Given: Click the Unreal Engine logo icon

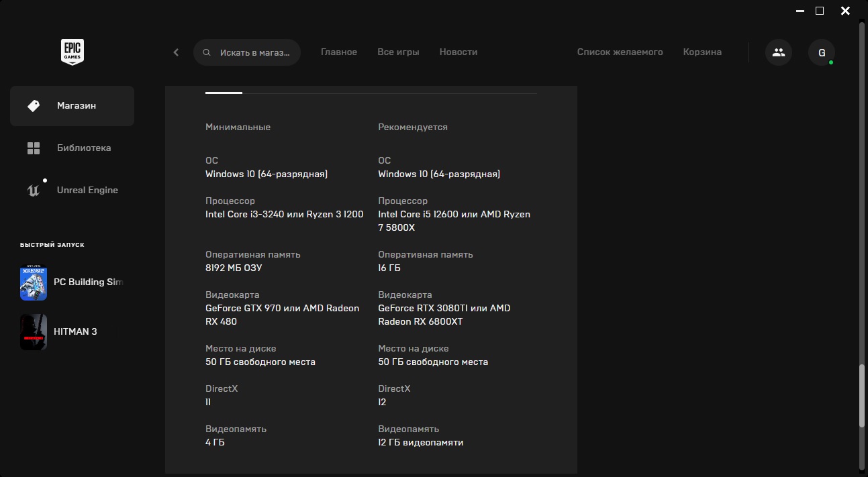Looking at the screenshot, I should 34,191.
